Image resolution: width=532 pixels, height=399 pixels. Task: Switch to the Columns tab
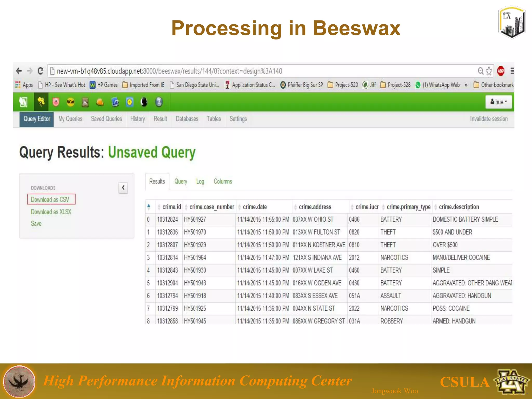coord(223,181)
